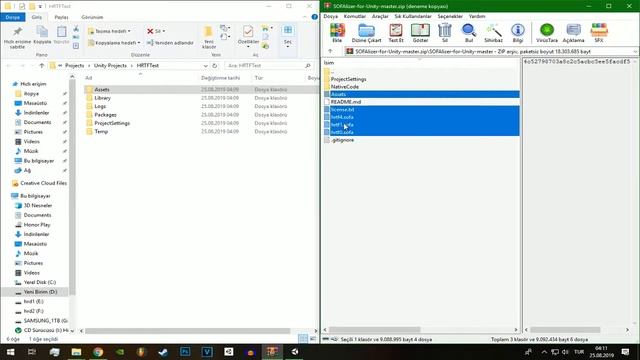Screen dimensions: 640x360
Task: Switch to the Görünüm tab in Explorer
Action: (x=92, y=17)
